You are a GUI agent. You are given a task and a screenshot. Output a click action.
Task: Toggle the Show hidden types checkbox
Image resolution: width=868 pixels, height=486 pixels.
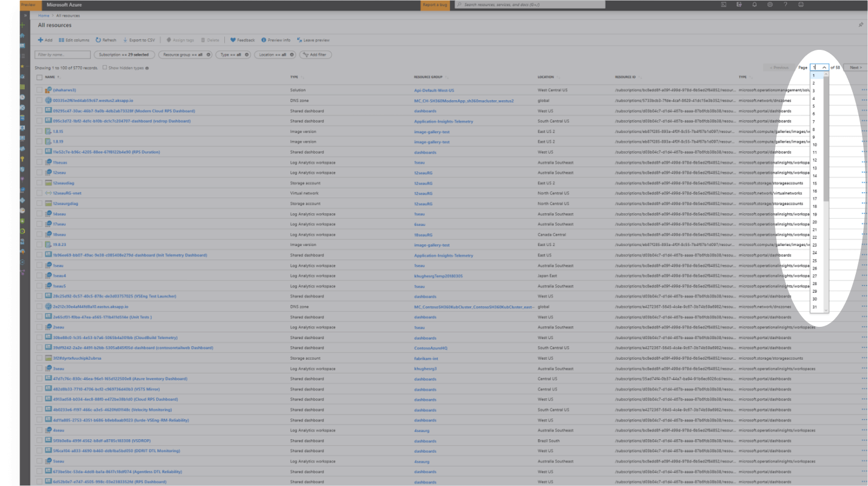105,67
